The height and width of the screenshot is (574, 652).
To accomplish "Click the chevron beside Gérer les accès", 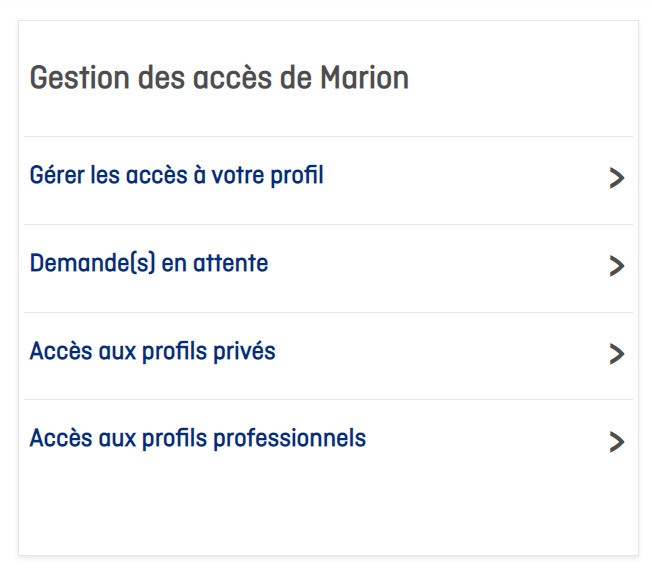I will point(616,178).
